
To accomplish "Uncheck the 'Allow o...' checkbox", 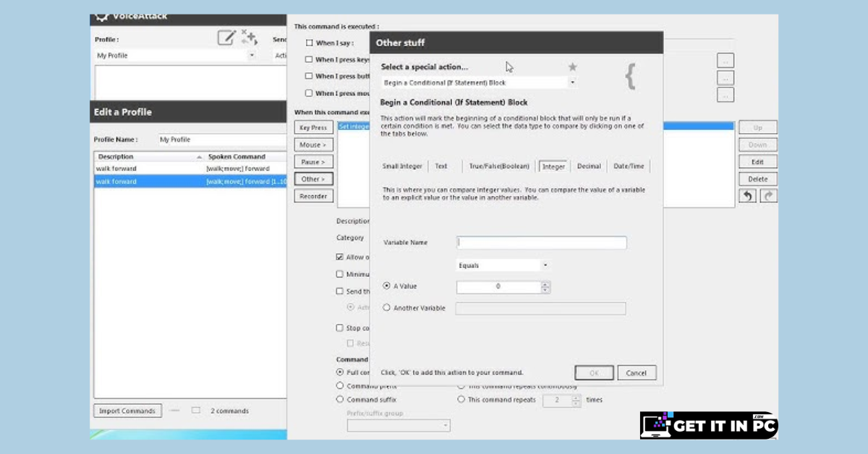I will (x=340, y=257).
